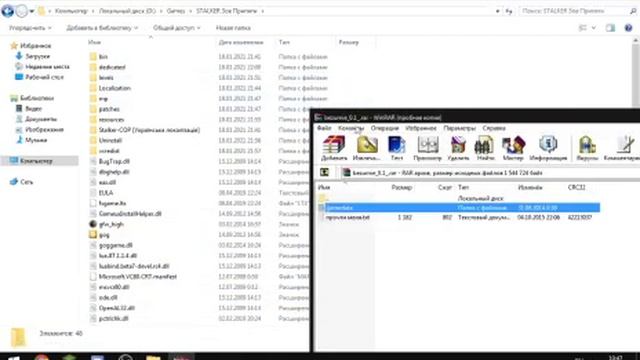Click the Explorer vertical scrollbar

(636, 76)
